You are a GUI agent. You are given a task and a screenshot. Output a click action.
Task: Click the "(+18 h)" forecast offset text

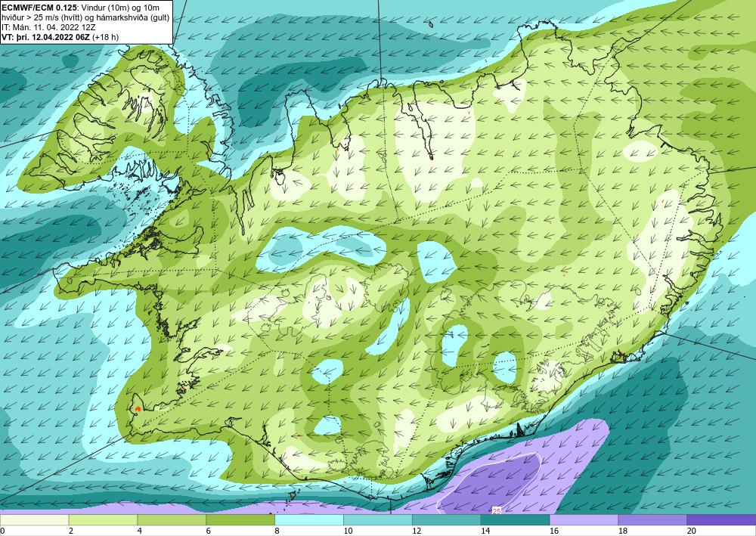(x=106, y=37)
